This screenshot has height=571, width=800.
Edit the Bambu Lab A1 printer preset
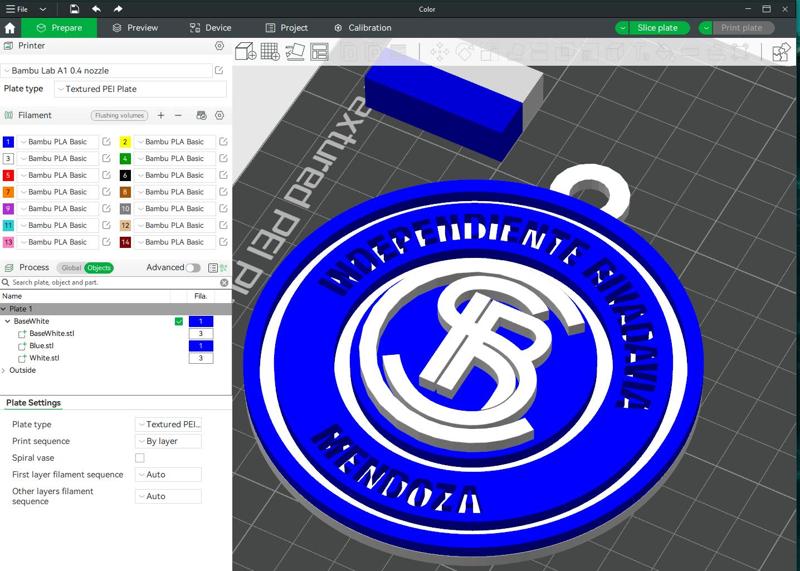219,70
